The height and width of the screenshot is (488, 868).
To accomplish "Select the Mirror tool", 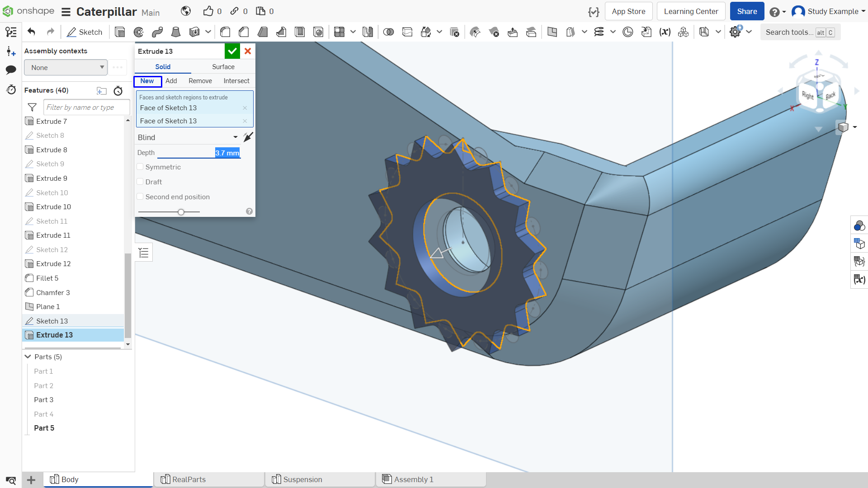I will [x=368, y=32].
